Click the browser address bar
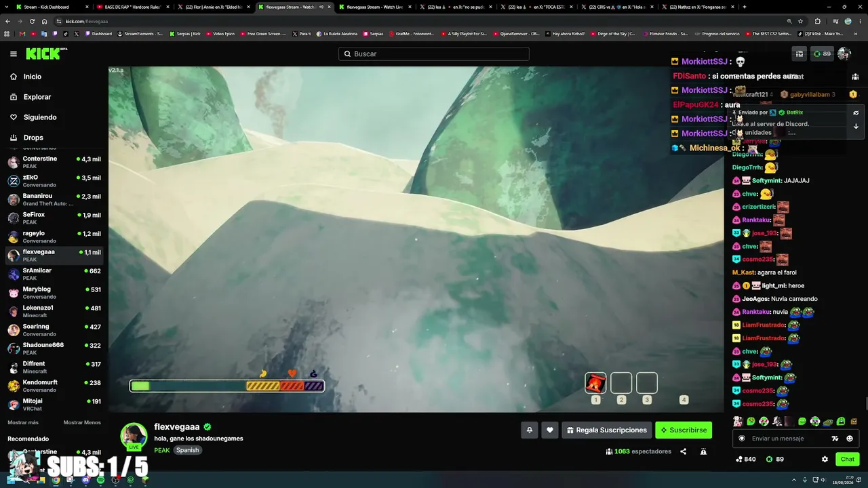This screenshot has height=488, width=868. tap(420, 21)
